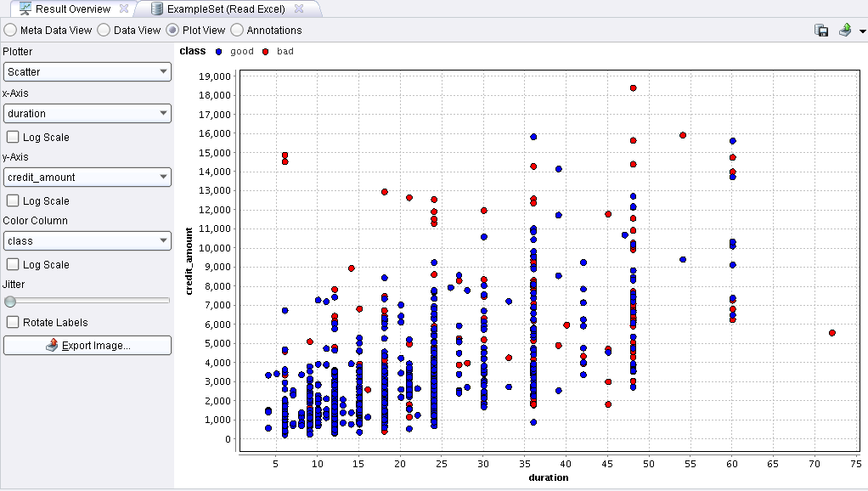868x491 pixels.
Task: Select the Data View radio button
Action: tap(104, 30)
